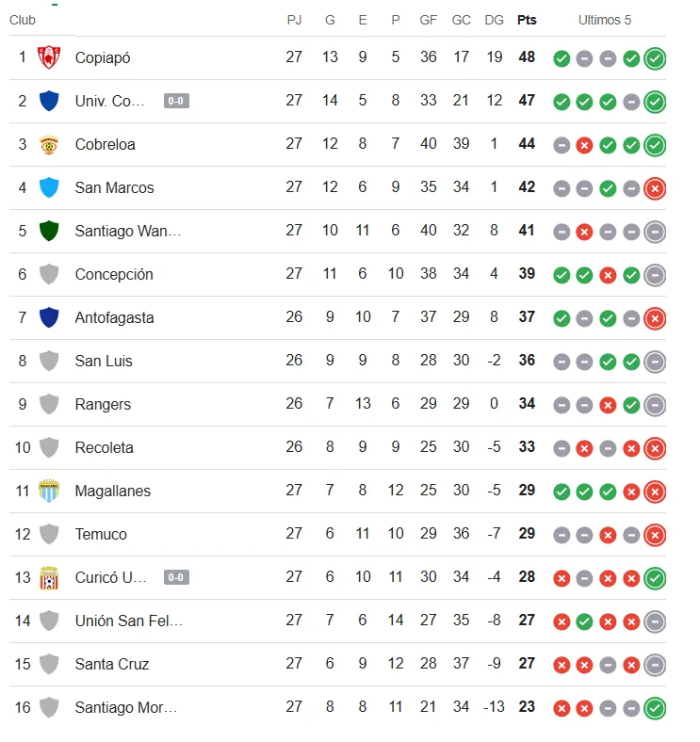
Task: Click the Curicó Unido club crest
Action: pyautogui.click(x=49, y=577)
